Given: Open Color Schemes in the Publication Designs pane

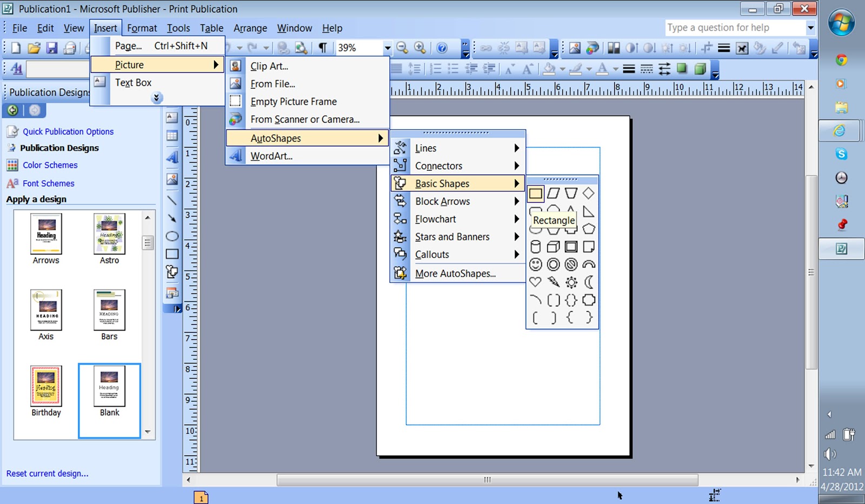Looking at the screenshot, I should pyautogui.click(x=50, y=165).
